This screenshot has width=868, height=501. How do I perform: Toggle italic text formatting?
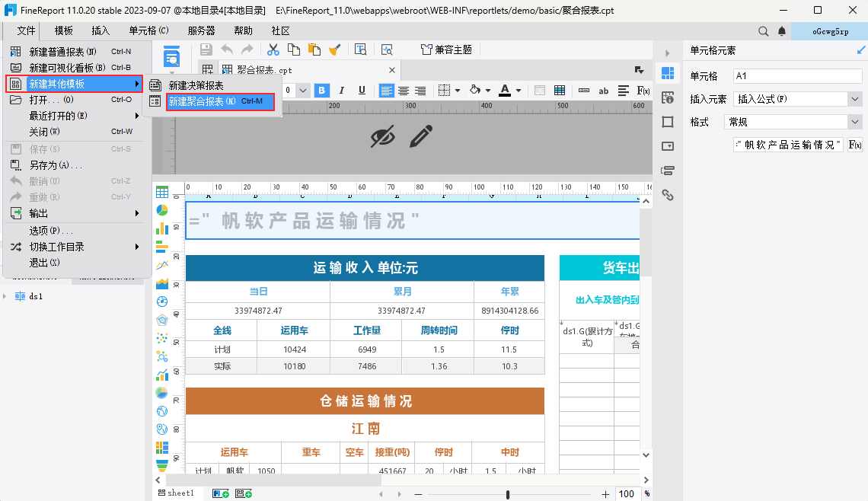click(342, 91)
